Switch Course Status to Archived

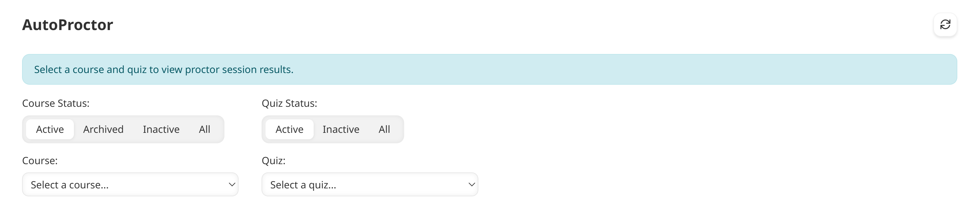click(x=103, y=129)
